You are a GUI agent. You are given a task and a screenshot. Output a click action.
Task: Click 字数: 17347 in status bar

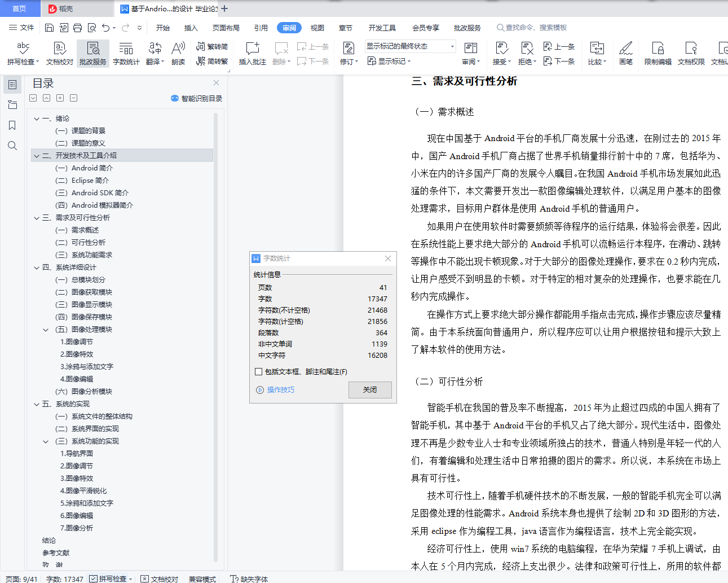pyautogui.click(x=65, y=578)
